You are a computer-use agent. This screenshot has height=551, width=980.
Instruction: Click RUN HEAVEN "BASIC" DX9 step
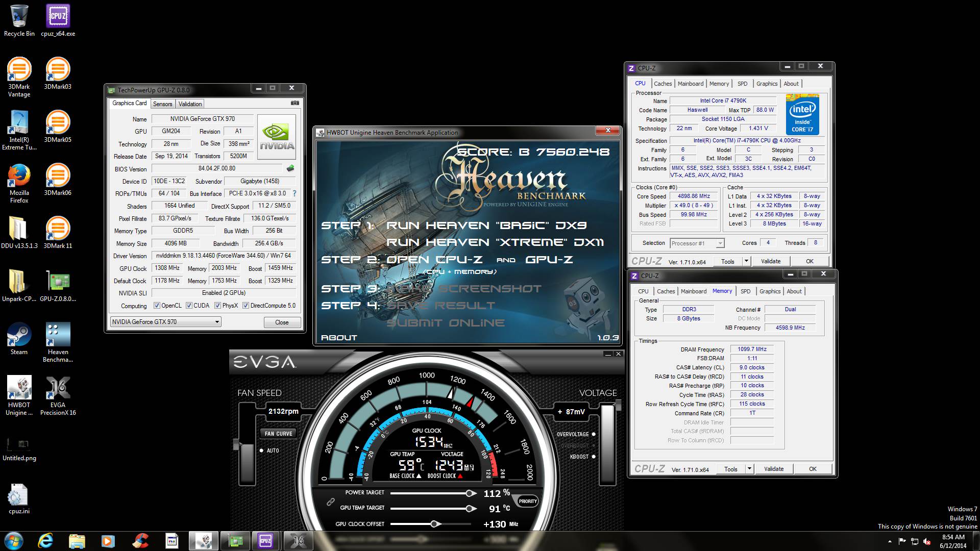pyautogui.click(x=486, y=226)
